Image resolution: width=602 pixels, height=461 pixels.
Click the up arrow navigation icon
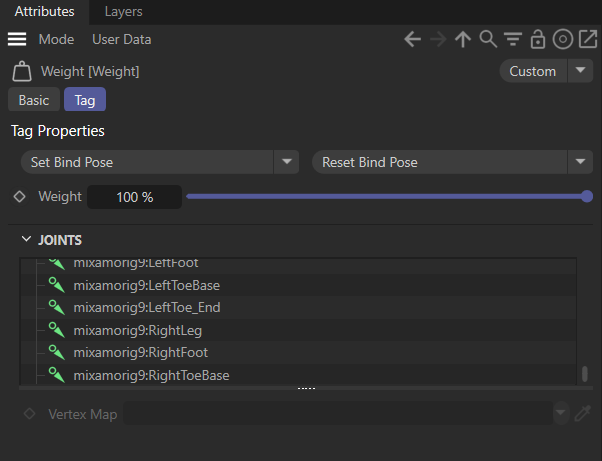462,40
